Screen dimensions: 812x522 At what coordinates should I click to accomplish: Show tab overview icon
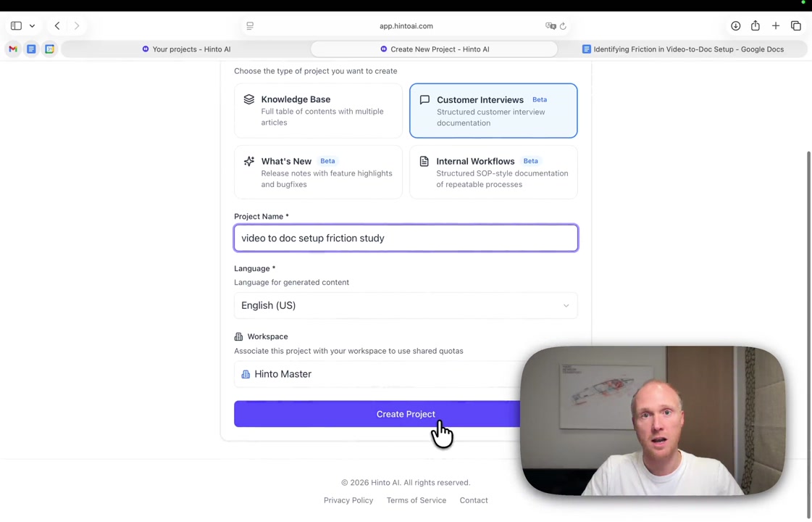[x=796, y=26]
